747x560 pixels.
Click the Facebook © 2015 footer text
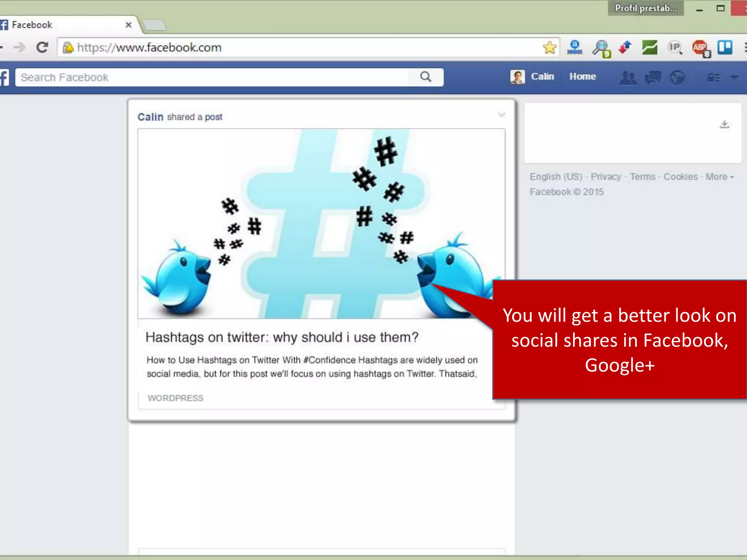[x=566, y=192]
